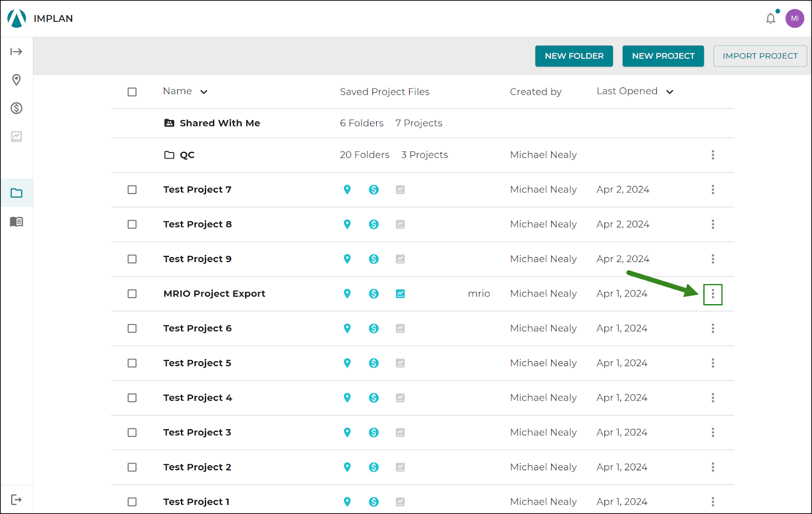
Task: Click the MI user avatar circle
Action: pyautogui.click(x=795, y=18)
